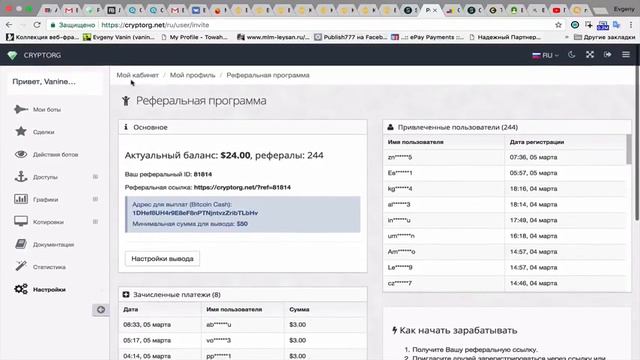The image size is (640, 360).
Task: Click the eye icon beside Действия ботов
Action: (x=21, y=154)
